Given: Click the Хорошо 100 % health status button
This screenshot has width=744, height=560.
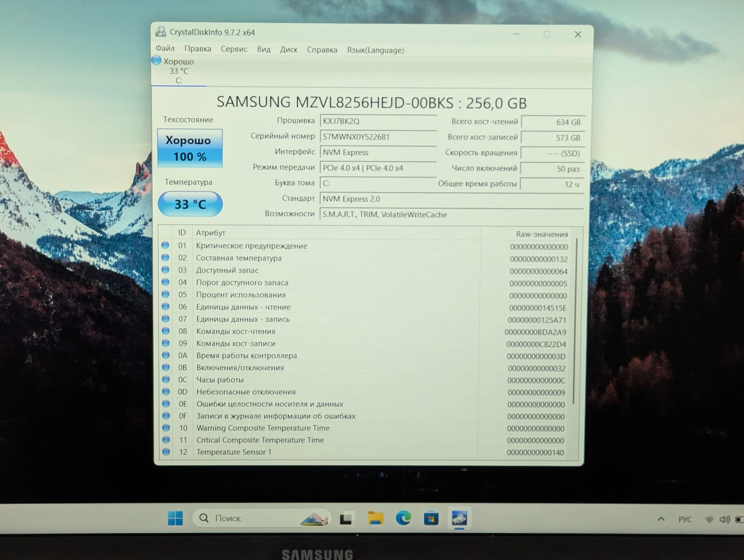Looking at the screenshot, I should click(190, 148).
